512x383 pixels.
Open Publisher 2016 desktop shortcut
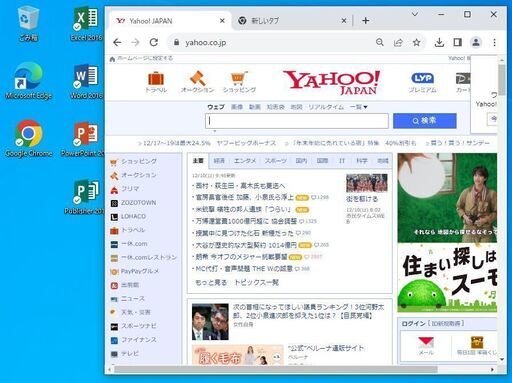click(x=85, y=197)
